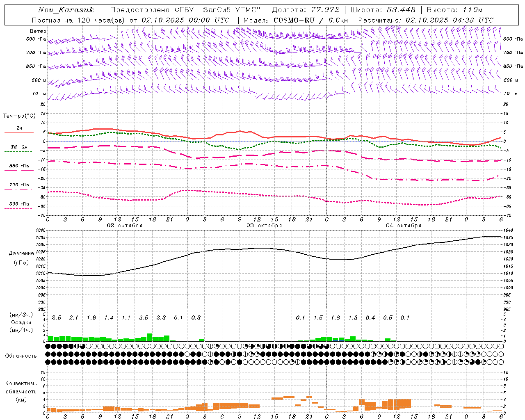Click the 'Давление' pressure panel label
This screenshot has height=420, width=525.
pos(21,253)
